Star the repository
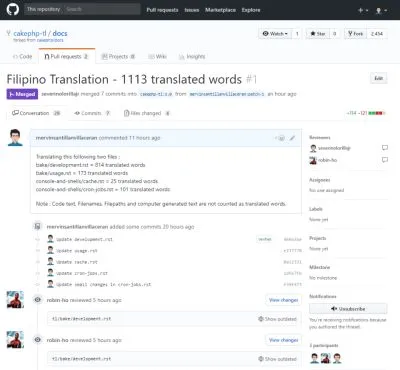This screenshot has height=370, width=400. 317,34
